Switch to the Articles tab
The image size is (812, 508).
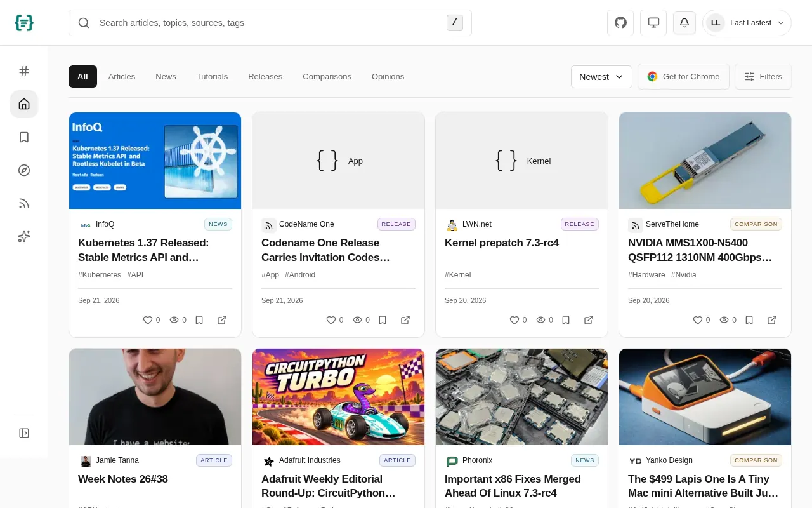pyautogui.click(x=122, y=77)
